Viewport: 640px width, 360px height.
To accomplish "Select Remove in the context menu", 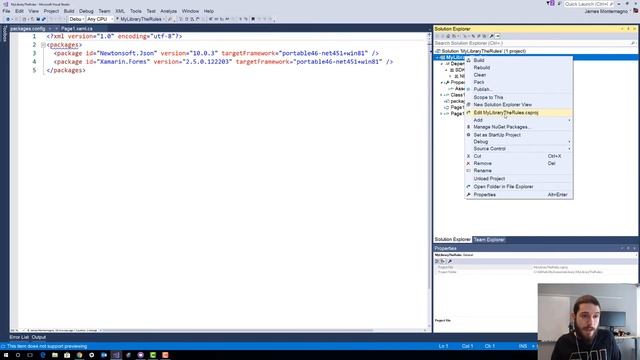I will click(x=518, y=163).
